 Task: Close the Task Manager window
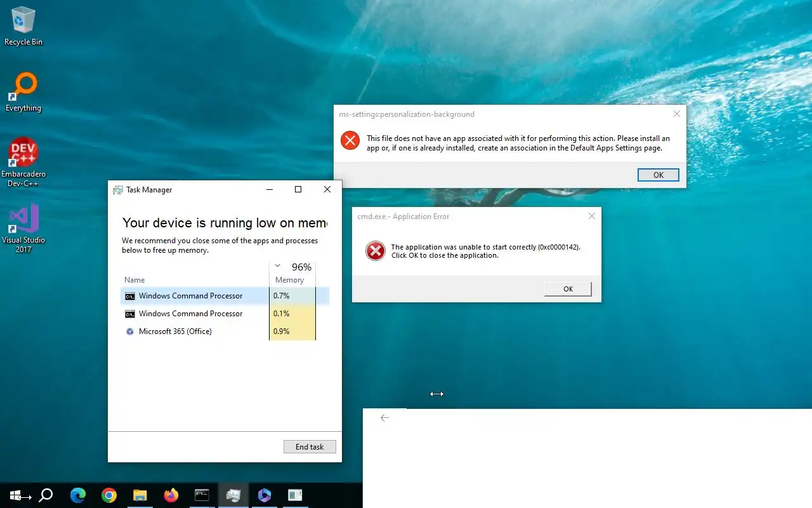[327, 190]
